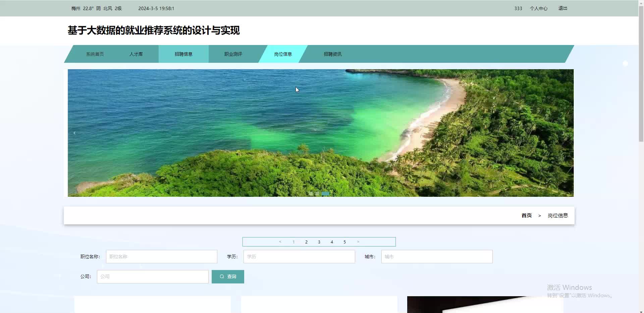The width and height of the screenshot is (644, 313).
Task: Select the first carousel indicator dot
Action: tap(311, 193)
